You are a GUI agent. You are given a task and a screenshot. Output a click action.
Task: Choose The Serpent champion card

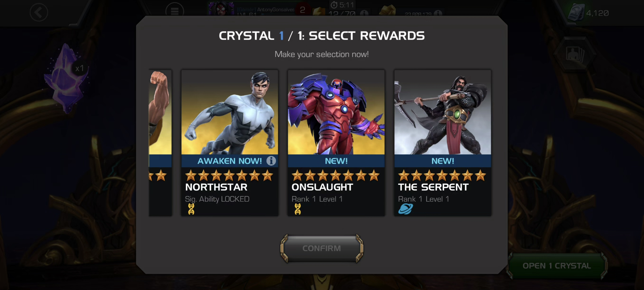coord(442,143)
